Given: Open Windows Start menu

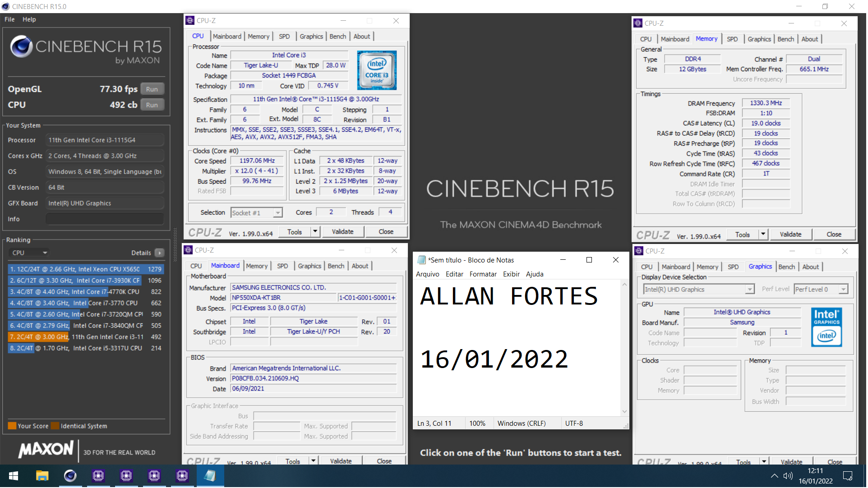Looking at the screenshot, I should (14, 476).
